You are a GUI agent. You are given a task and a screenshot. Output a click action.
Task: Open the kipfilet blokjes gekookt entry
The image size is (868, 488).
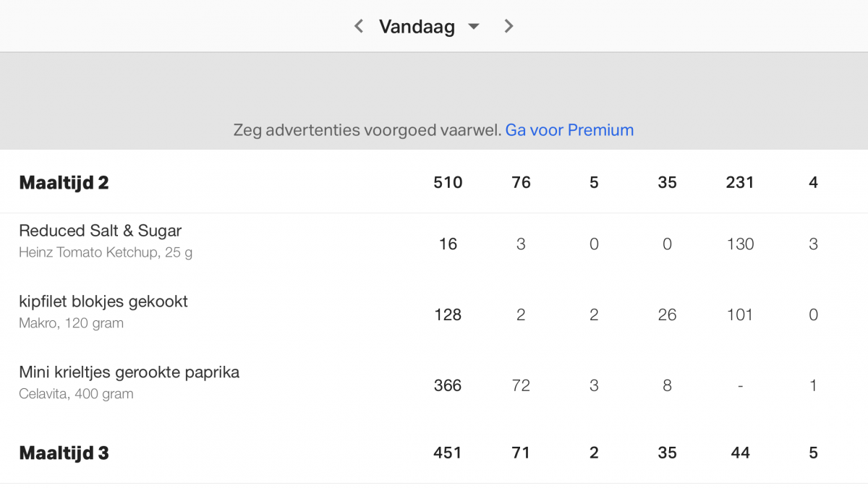[103, 301]
